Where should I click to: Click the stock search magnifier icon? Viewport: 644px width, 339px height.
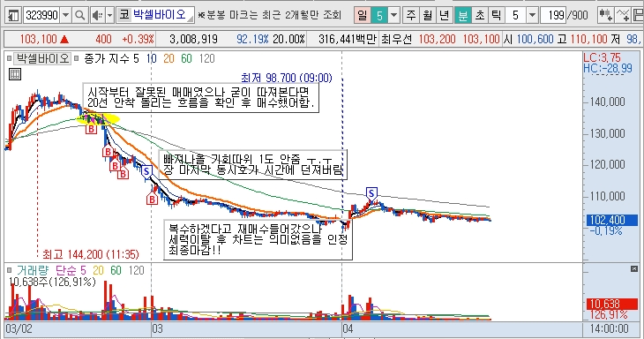click(80, 16)
